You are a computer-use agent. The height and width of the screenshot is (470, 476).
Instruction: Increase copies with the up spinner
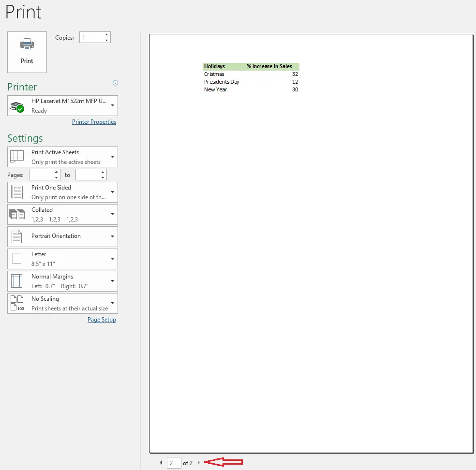[x=106, y=35]
